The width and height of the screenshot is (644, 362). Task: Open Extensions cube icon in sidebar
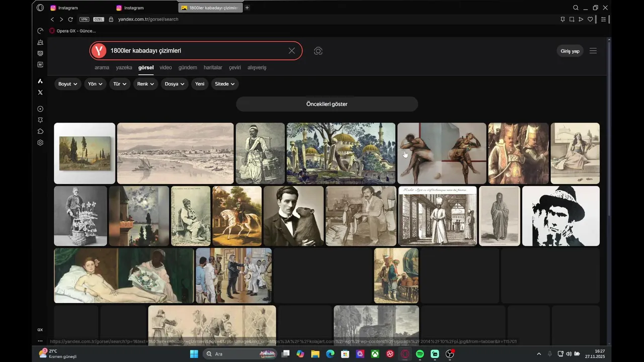(x=40, y=131)
